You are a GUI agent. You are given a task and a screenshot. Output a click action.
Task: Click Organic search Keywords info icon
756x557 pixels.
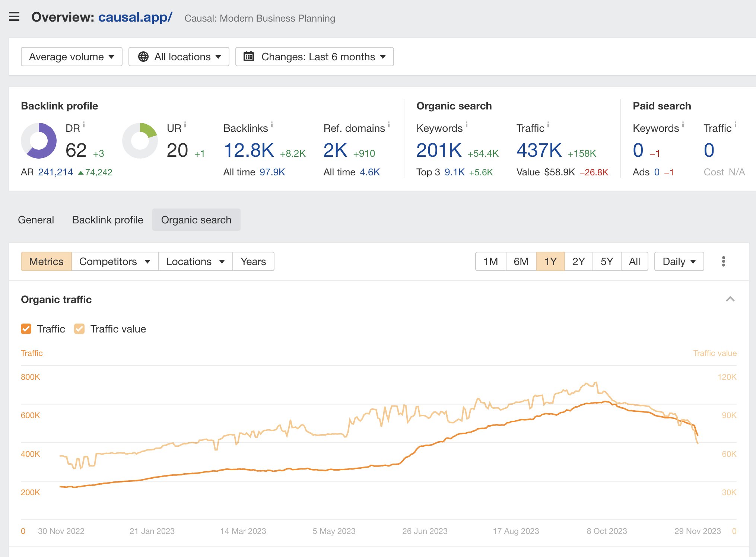pyautogui.click(x=467, y=124)
